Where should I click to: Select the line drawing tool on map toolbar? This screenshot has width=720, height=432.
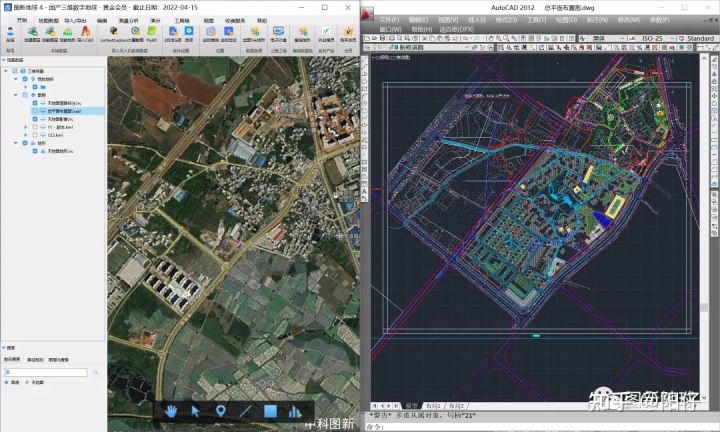tap(245, 411)
